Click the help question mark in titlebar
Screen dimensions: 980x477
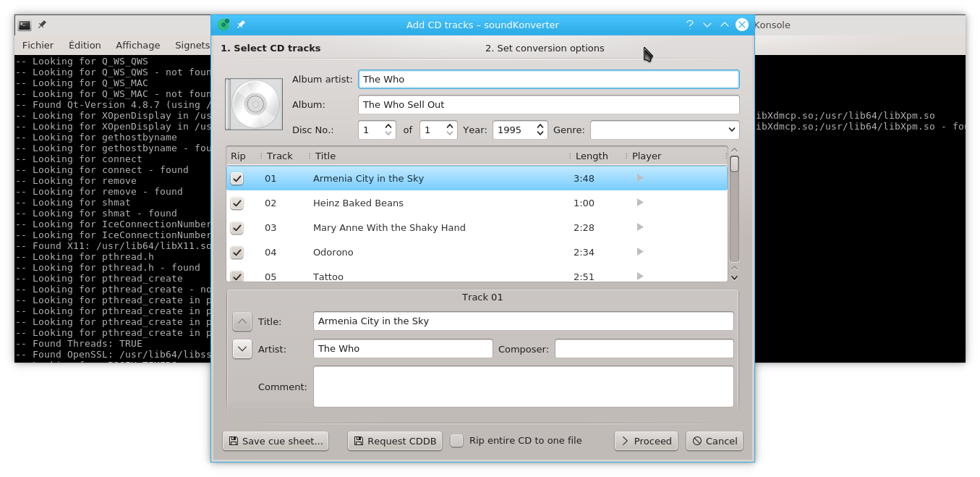[690, 25]
